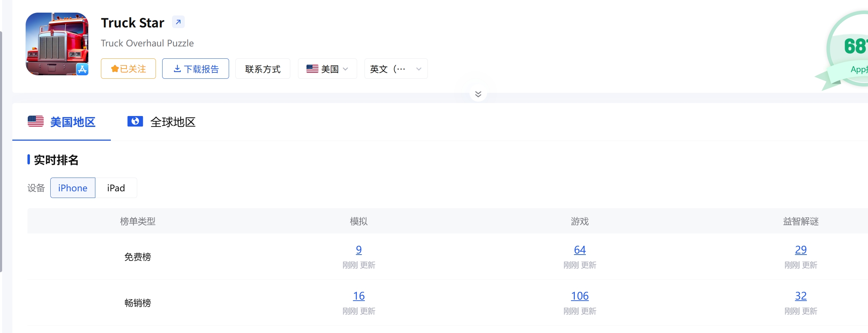Open 畅销榜 游戏 rank 106 link
This screenshot has width=868, height=333.
coord(580,296)
